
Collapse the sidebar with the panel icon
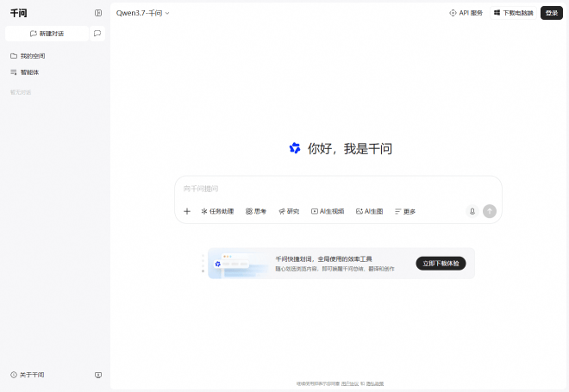tap(98, 13)
